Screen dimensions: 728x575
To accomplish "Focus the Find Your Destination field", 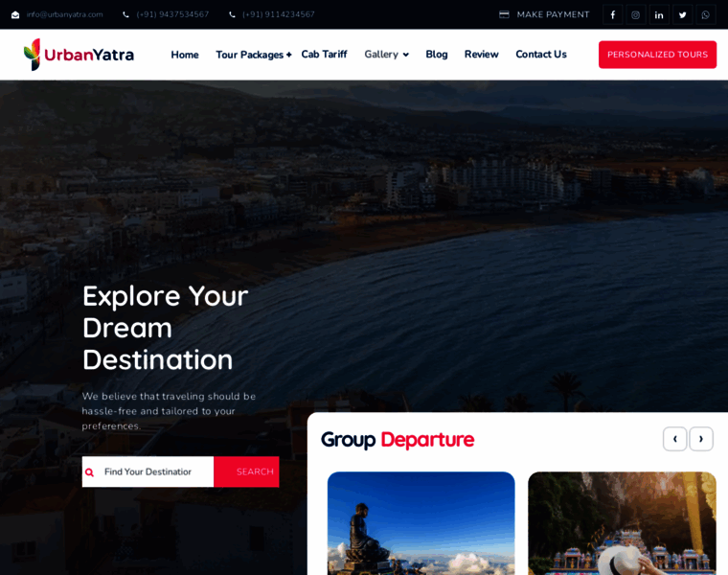I will [x=148, y=471].
